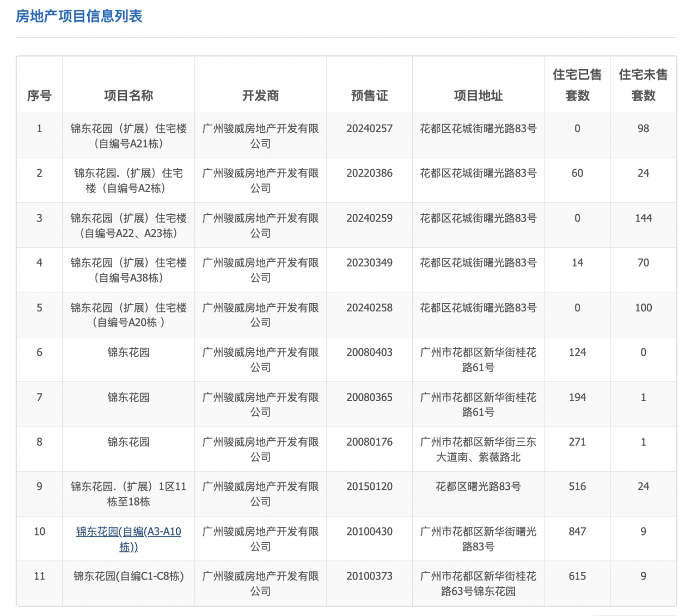691x616 pixels.
Task: Click address 广州市花都区新华街桂花路61号 in row 6
Action: coord(478,360)
